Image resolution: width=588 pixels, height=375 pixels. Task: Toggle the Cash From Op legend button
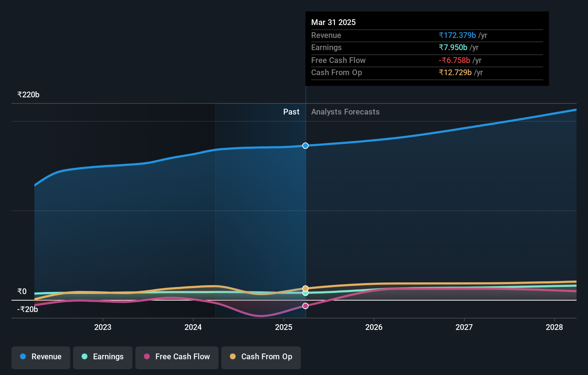[x=261, y=357]
